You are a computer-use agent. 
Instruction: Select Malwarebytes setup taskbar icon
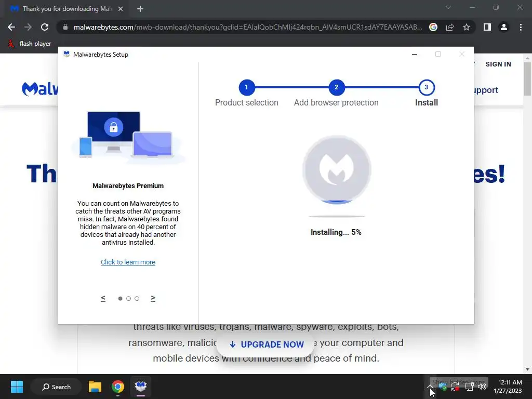(x=140, y=387)
